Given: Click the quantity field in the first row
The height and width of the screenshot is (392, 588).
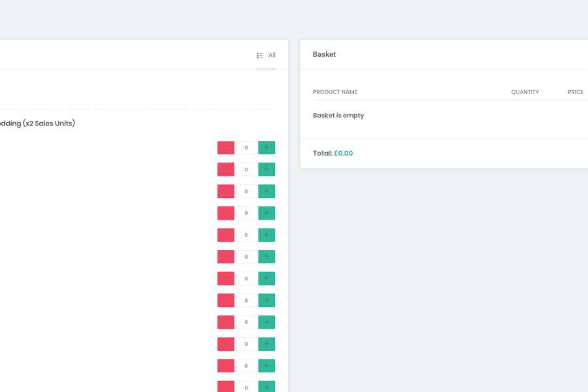Looking at the screenshot, I should pos(246,148).
